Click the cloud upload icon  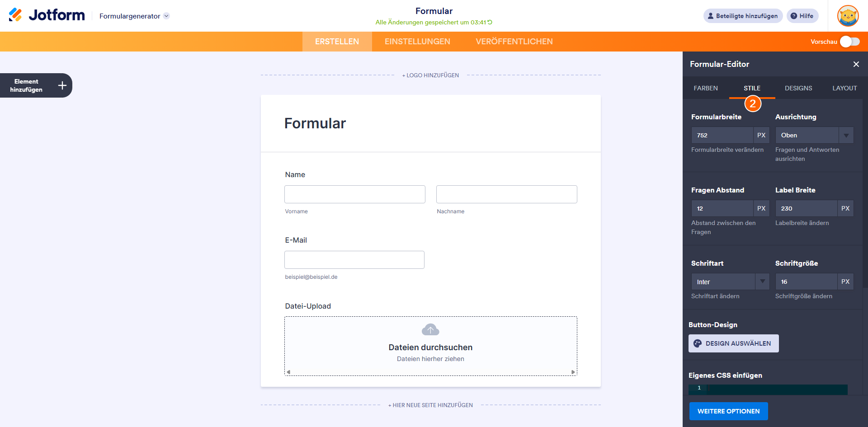pyautogui.click(x=430, y=330)
